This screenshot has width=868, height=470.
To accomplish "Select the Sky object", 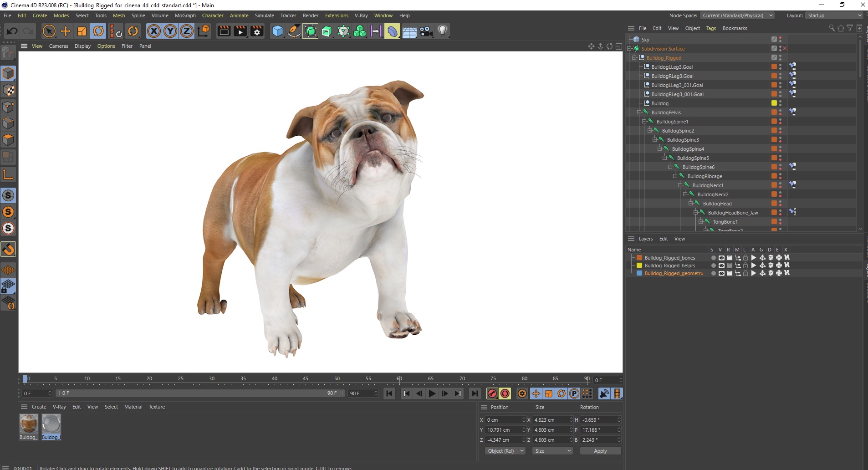I will click(x=645, y=40).
